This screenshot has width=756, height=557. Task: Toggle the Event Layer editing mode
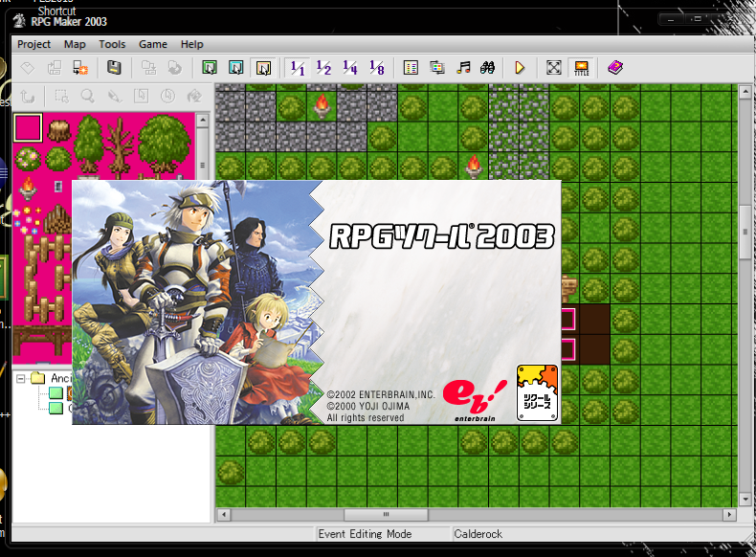coord(263,68)
